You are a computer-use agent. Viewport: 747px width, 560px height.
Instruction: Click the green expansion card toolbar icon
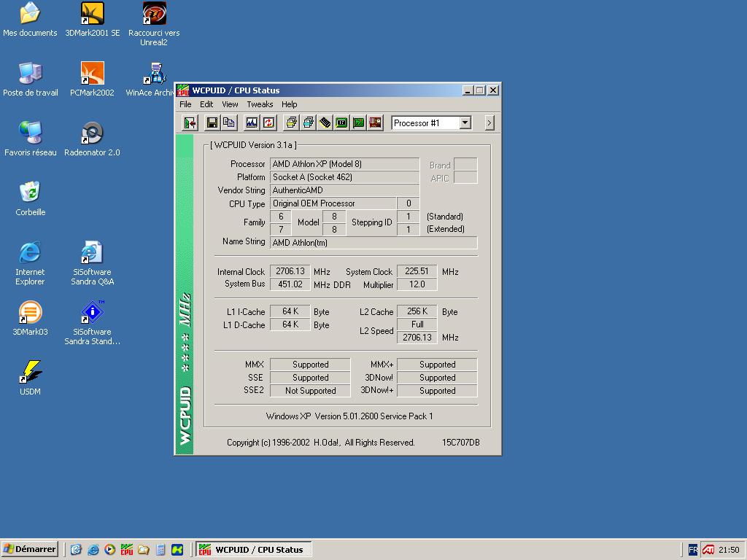tap(358, 122)
